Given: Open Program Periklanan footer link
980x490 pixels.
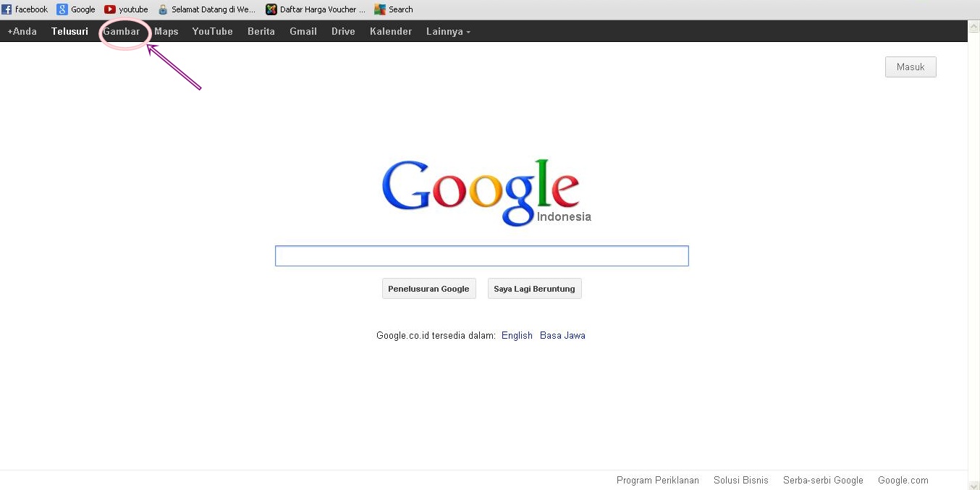Looking at the screenshot, I should pos(658,480).
